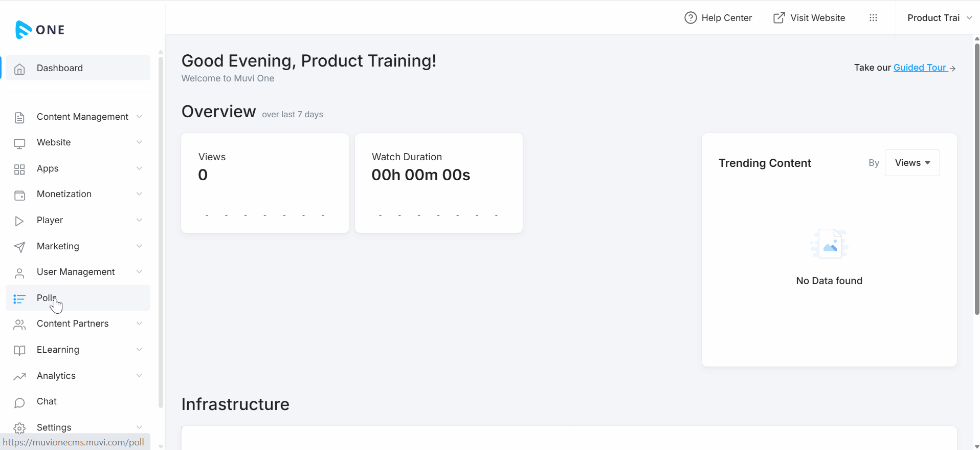Viewport: 980px width, 450px height.
Task: Open the Trending Content Views dropdown
Action: tap(912, 163)
